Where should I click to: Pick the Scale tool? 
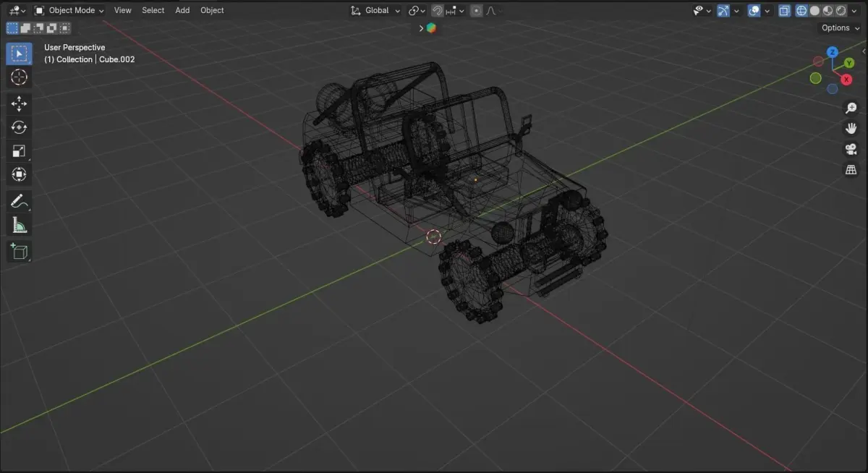(19, 151)
